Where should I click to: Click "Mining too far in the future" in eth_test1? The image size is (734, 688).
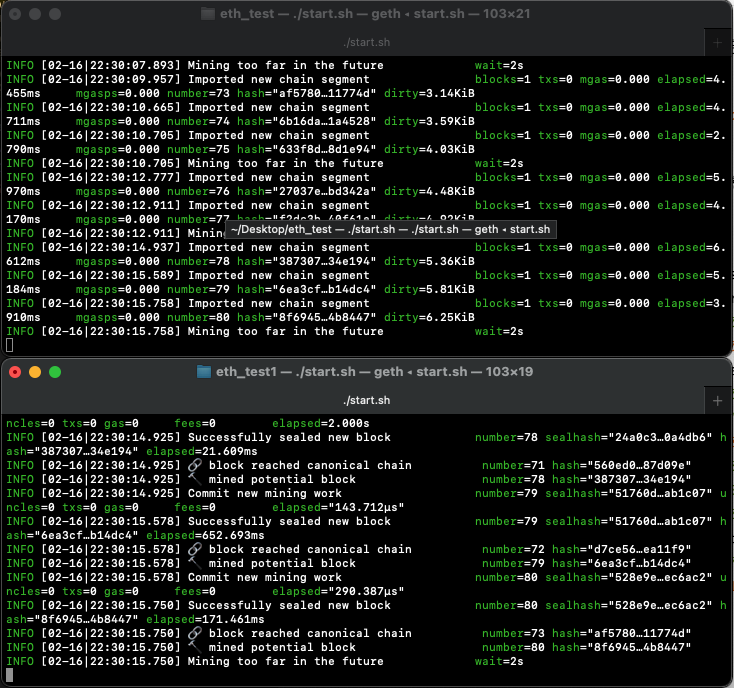pyautogui.click(x=286, y=661)
